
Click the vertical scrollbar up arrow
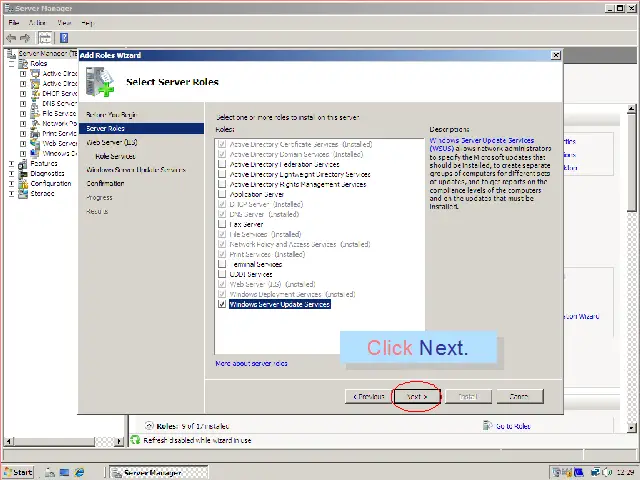(x=631, y=109)
